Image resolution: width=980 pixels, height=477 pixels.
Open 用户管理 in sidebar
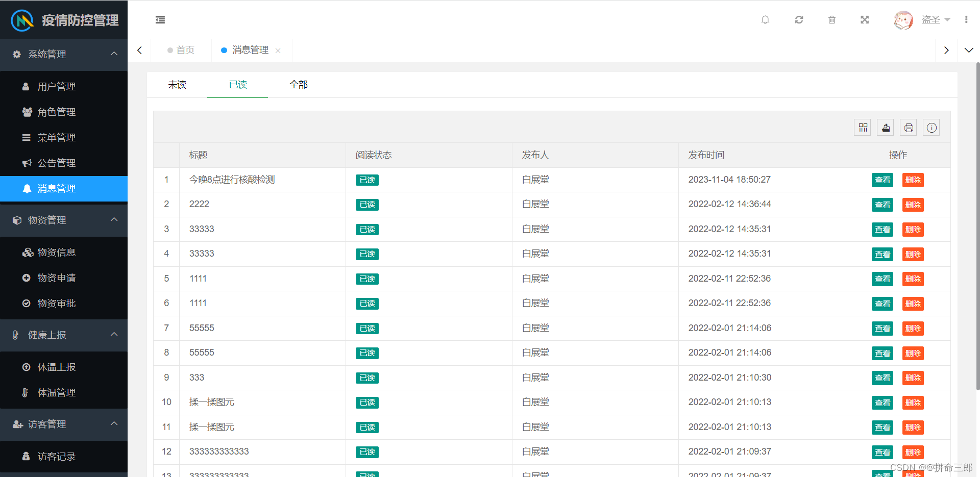(x=64, y=87)
